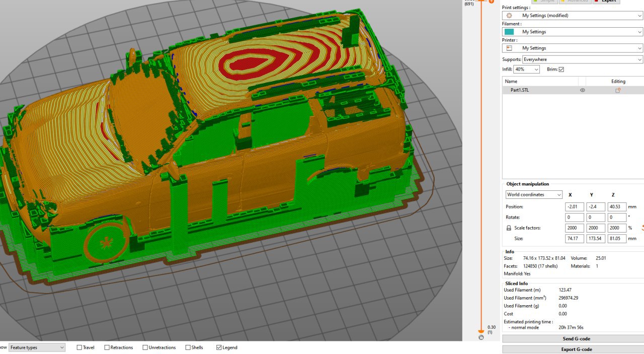Click the Filament color swatch

point(509,32)
